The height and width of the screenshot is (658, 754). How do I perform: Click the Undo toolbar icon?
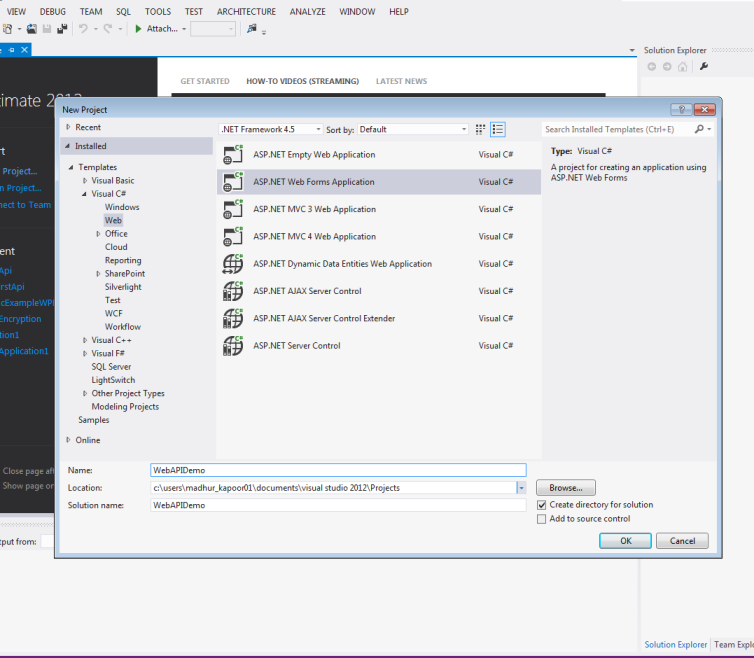pos(83,29)
